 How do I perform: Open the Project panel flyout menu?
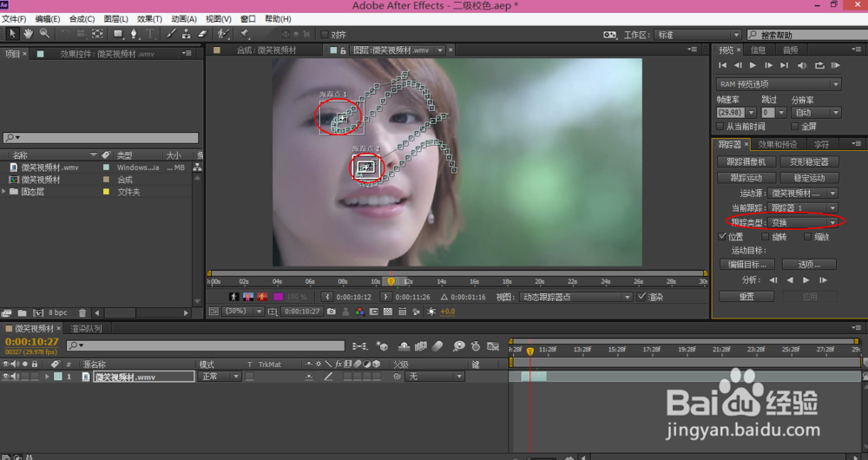[187, 54]
